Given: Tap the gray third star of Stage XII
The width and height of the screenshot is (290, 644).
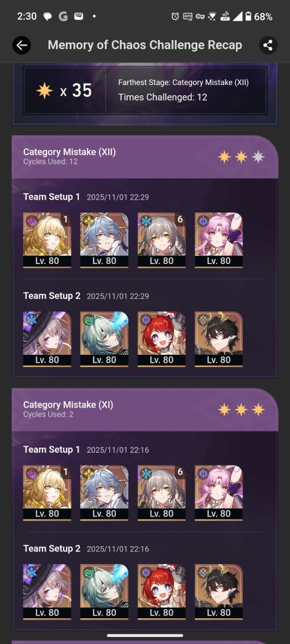Looking at the screenshot, I should point(258,157).
